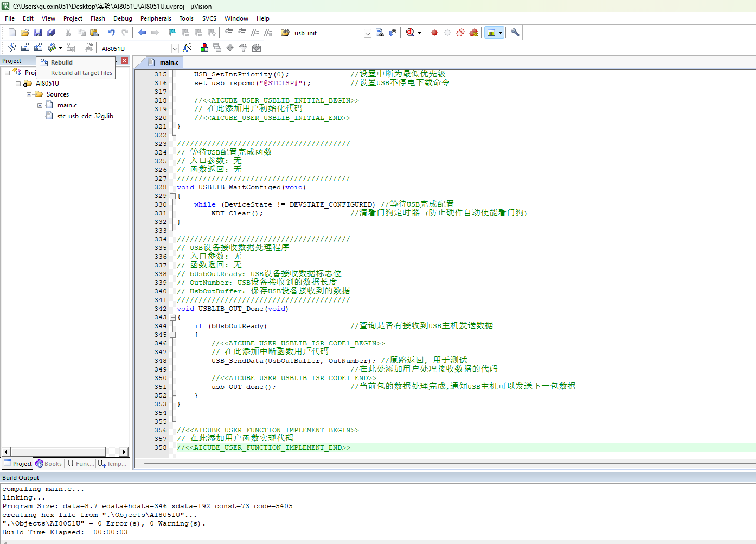Open Options for Target with the wand icon
The image size is (756, 544).
click(187, 48)
